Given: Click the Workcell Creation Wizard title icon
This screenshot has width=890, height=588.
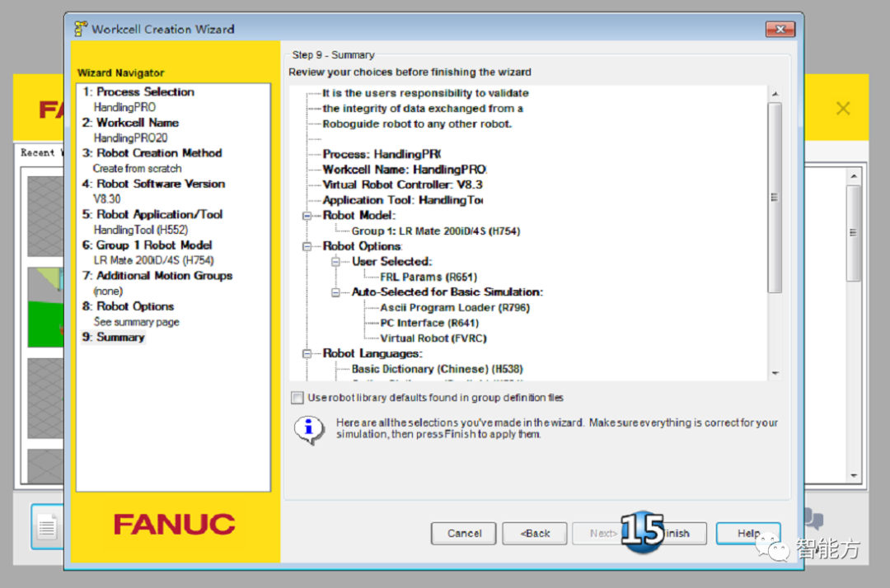Looking at the screenshot, I should [81, 29].
